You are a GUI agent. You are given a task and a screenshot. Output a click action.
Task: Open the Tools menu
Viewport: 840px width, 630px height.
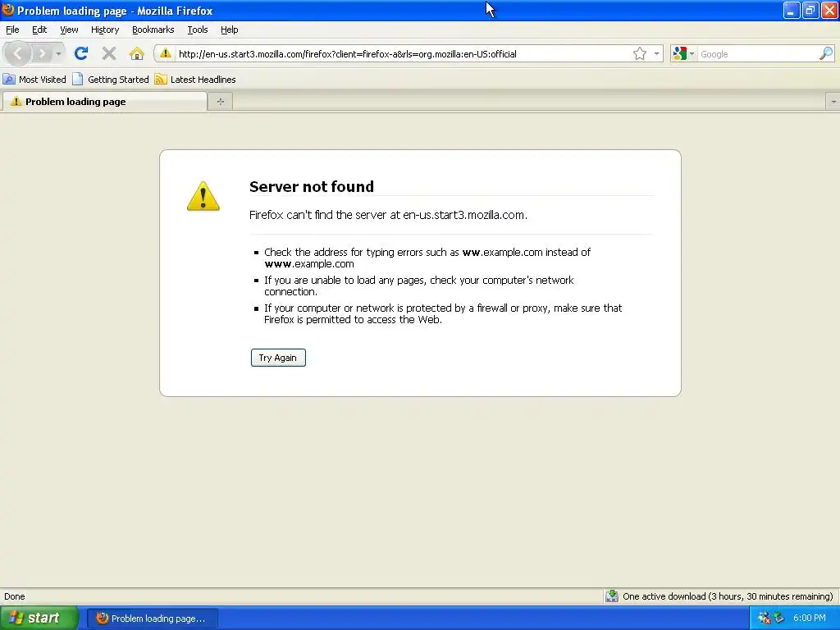tap(198, 30)
